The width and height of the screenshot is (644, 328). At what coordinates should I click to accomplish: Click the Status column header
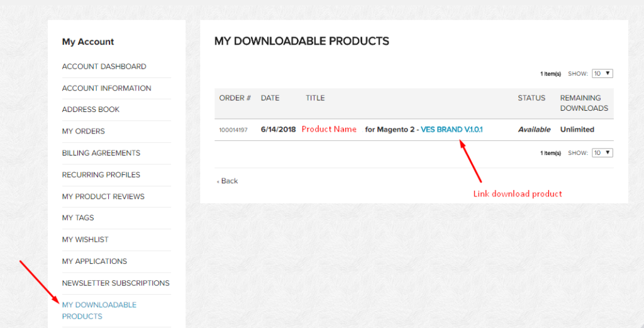coord(531,98)
